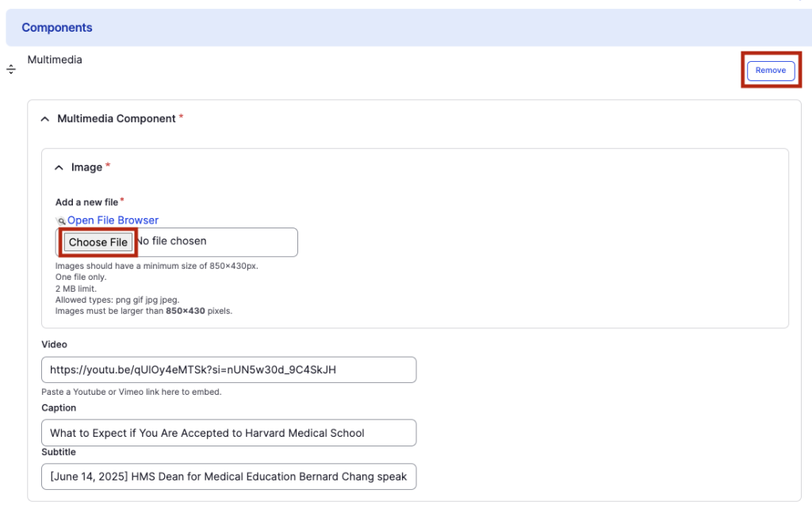Open the File Browser link
The height and width of the screenshot is (509, 812).
click(113, 220)
